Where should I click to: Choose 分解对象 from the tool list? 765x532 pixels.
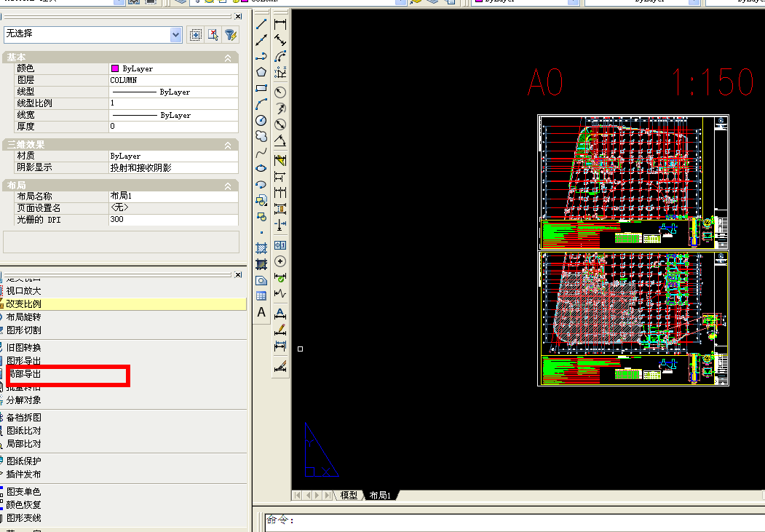[x=23, y=400]
